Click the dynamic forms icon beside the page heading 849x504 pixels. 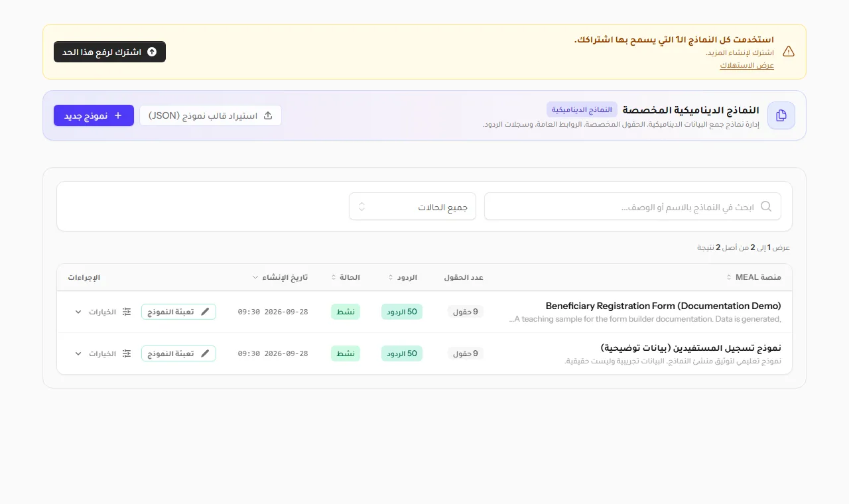pyautogui.click(x=781, y=115)
